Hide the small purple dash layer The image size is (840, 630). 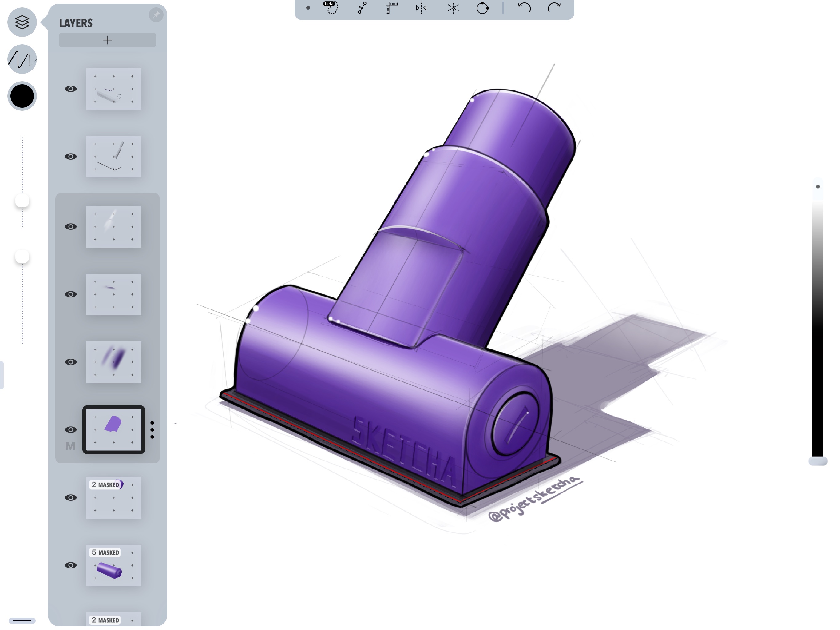pyautogui.click(x=71, y=294)
